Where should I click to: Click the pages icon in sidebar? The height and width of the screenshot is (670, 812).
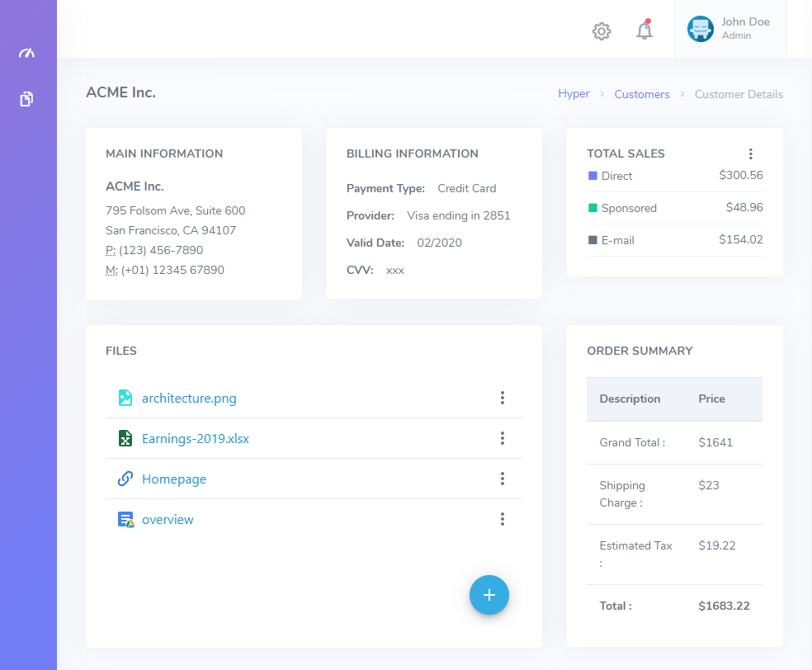[27, 99]
